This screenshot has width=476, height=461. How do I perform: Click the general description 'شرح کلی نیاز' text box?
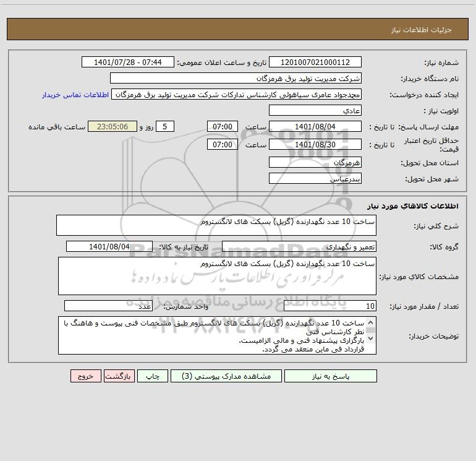(216, 225)
